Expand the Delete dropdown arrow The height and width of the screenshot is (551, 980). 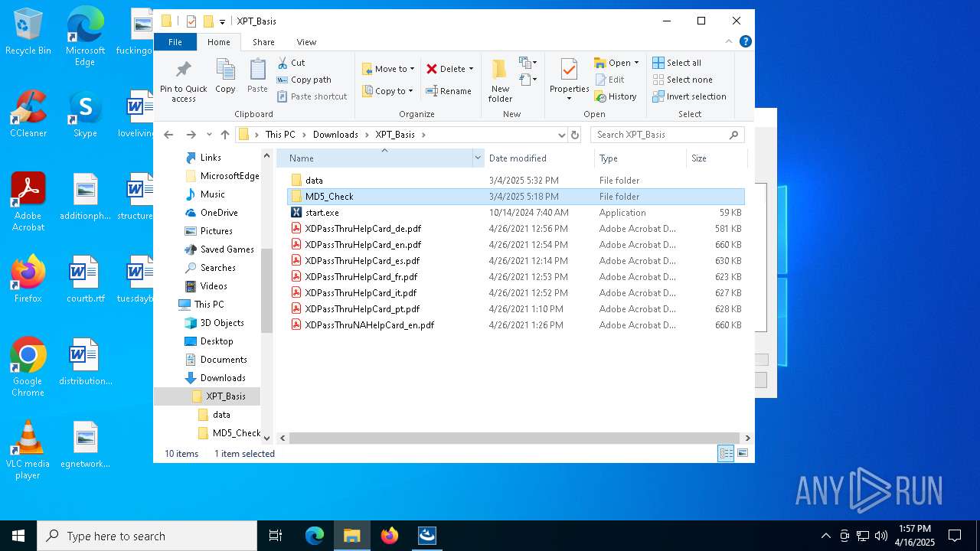[x=471, y=69]
